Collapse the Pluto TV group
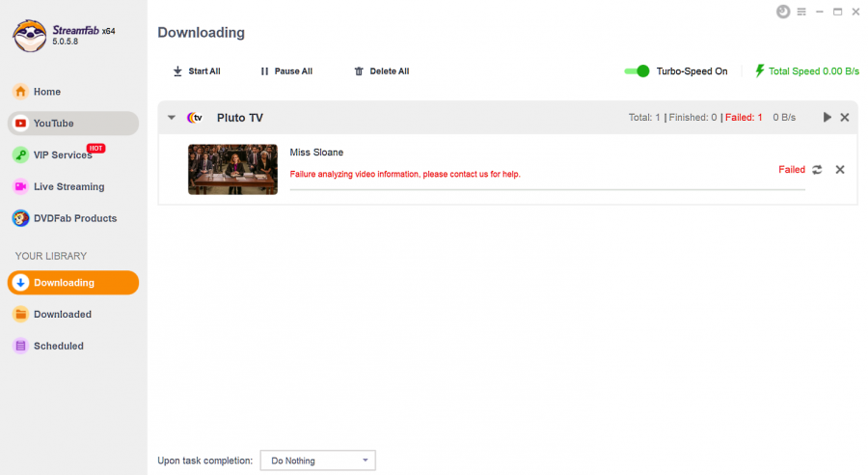This screenshot has height=475, width=868. (x=172, y=118)
